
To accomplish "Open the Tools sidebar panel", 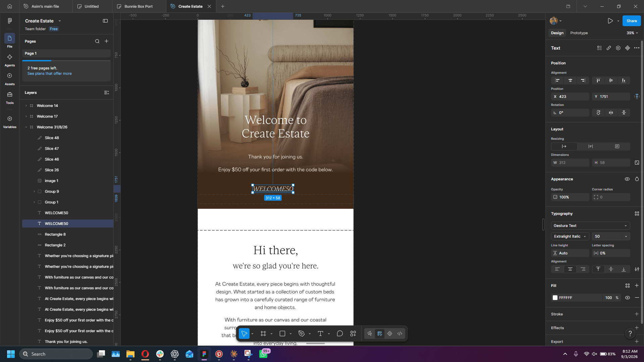I will [x=10, y=98].
